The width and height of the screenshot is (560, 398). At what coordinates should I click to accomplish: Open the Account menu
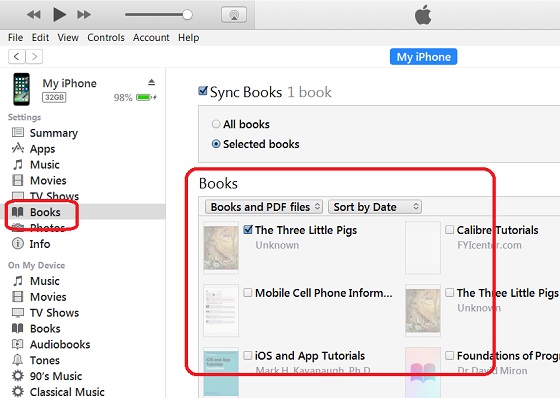[151, 38]
